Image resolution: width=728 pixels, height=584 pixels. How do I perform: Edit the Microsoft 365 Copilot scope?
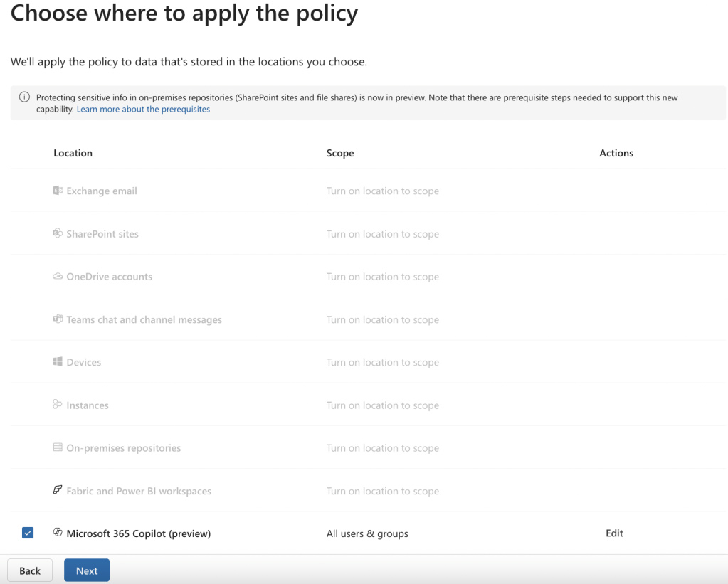(614, 533)
